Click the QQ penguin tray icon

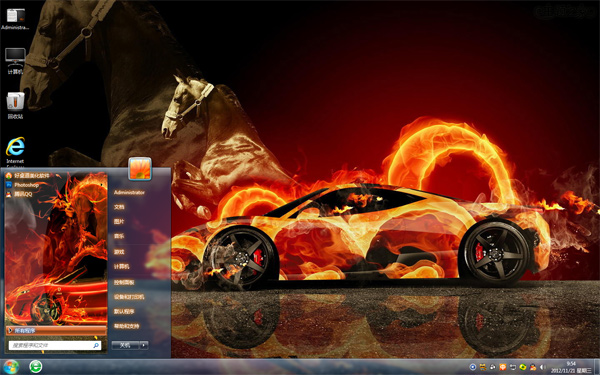point(533,367)
